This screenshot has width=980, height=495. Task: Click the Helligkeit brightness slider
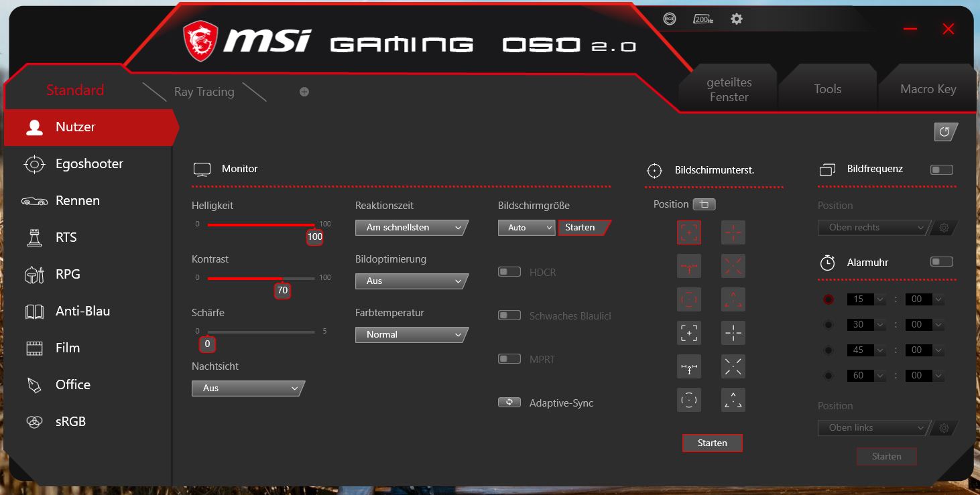click(261, 224)
